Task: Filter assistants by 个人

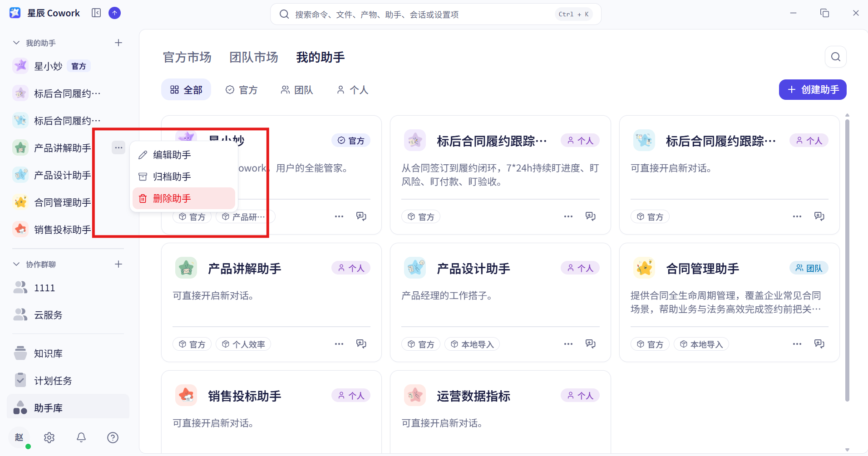Action: coord(352,90)
